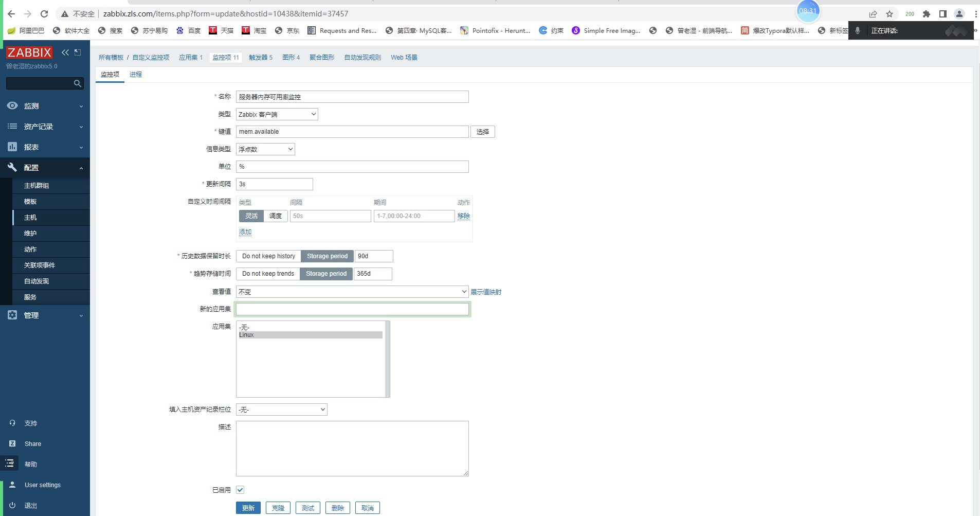The height and width of the screenshot is (516, 980).
Task: Toggle sidebar hide icon next to collapse arrows
Action: tap(78, 52)
